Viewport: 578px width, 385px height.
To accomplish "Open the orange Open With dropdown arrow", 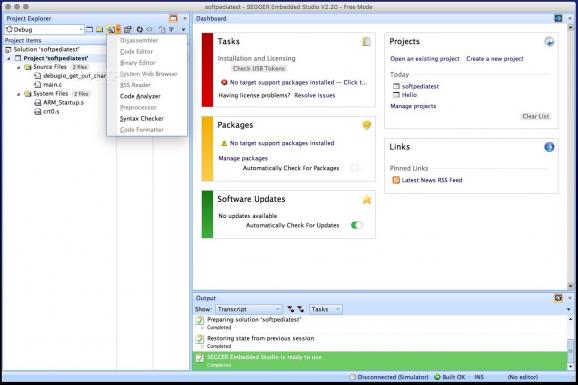I will 118,30.
